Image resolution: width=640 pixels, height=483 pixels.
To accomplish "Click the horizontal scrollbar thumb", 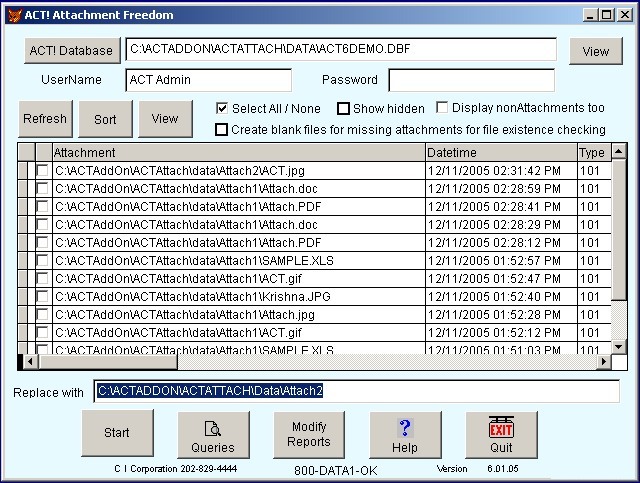I will 108,362.
